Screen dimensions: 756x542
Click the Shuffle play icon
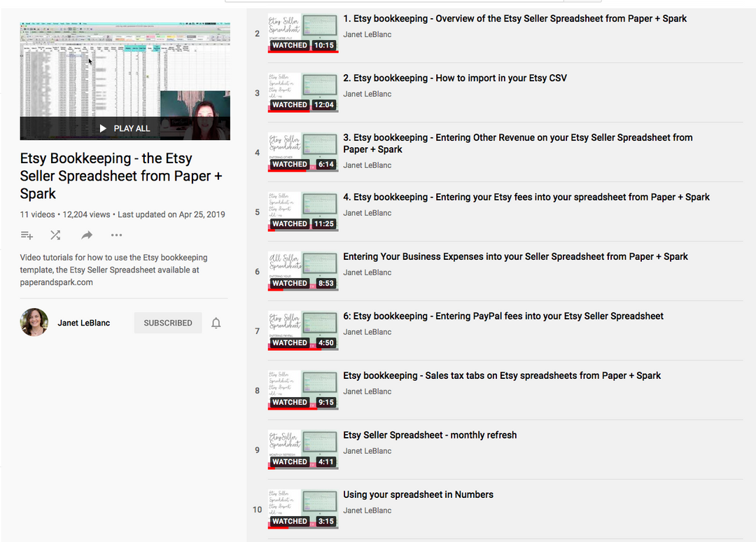pos(56,235)
